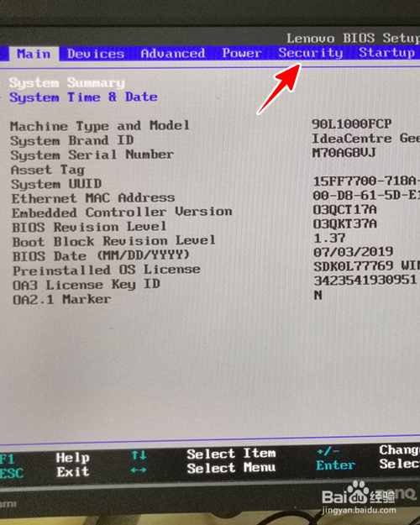Screen dimensions: 420x525
Task: Click the +/- key hint
Action: 328,452
